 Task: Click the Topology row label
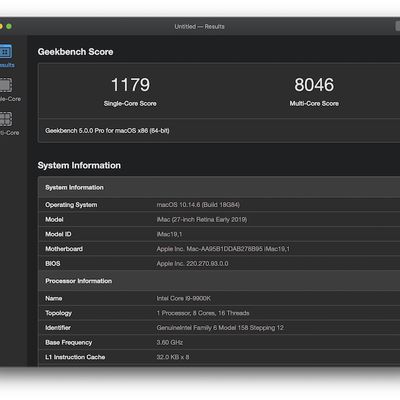click(x=59, y=313)
